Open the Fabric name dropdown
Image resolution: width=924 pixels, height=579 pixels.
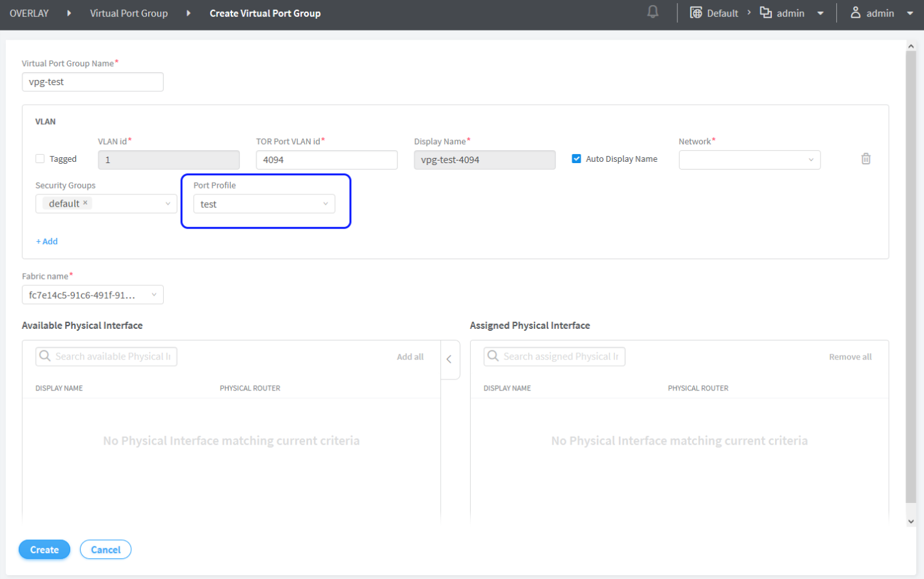click(92, 295)
